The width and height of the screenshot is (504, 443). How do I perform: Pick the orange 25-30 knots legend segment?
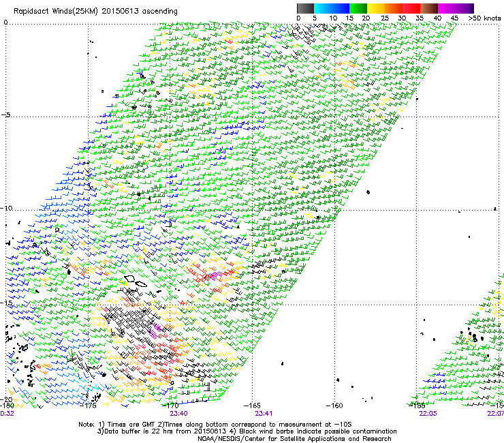(x=394, y=8)
